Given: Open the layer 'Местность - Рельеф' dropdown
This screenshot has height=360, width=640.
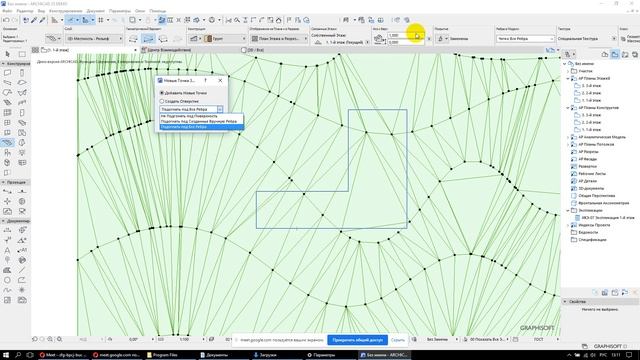Looking at the screenshot, I should click(x=94, y=38).
